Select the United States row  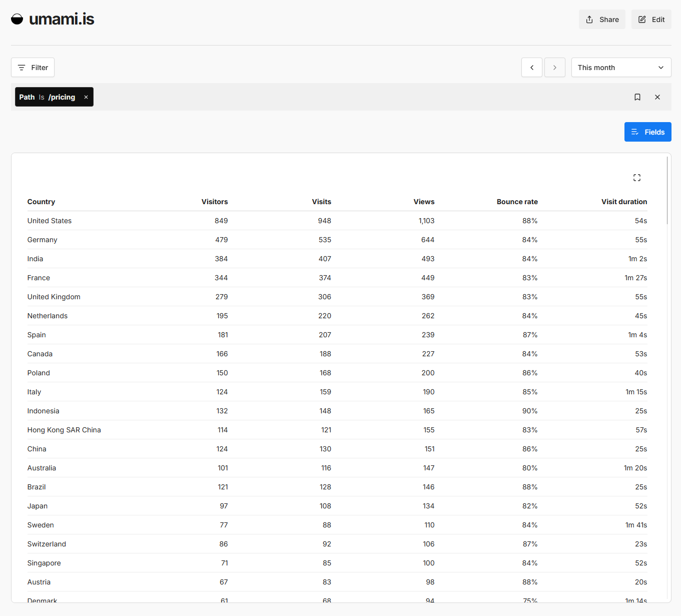[49, 221]
